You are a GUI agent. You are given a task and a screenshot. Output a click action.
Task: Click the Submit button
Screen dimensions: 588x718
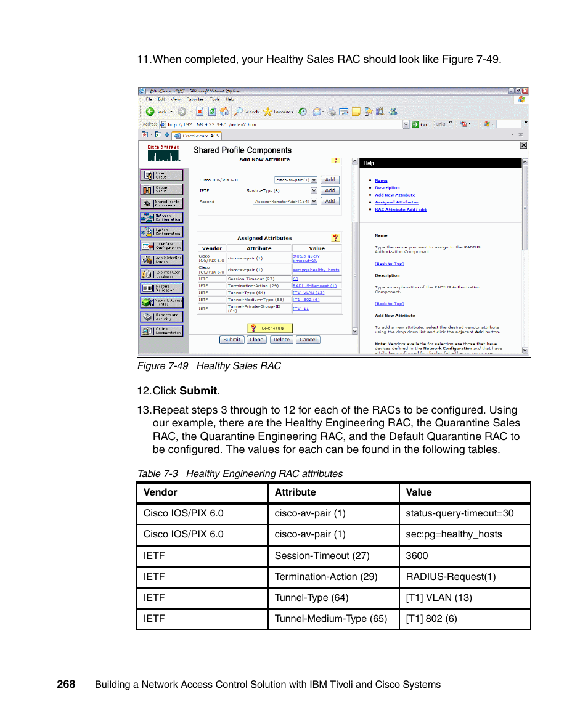click(x=232, y=340)
